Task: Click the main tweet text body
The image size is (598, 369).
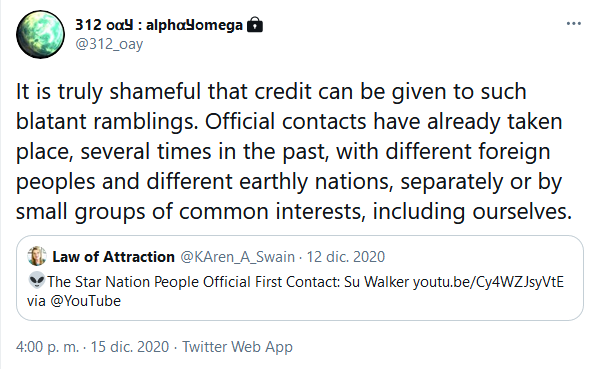Action: tap(294, 151)
